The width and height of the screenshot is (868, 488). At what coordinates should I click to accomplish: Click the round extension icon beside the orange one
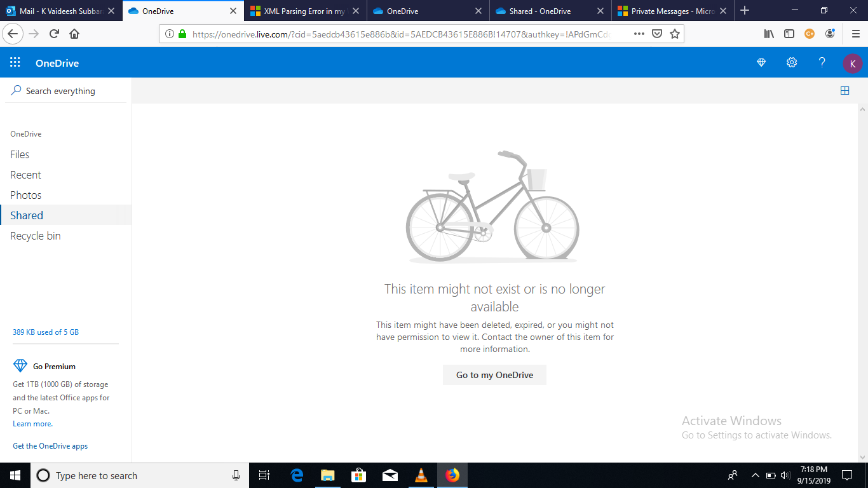(x=830, y=34)
